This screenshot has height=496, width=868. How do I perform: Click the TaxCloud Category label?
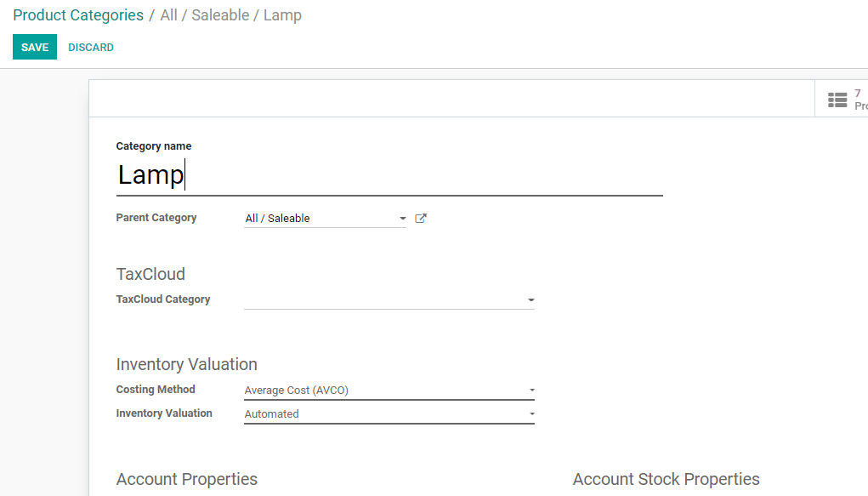(163, 299)
